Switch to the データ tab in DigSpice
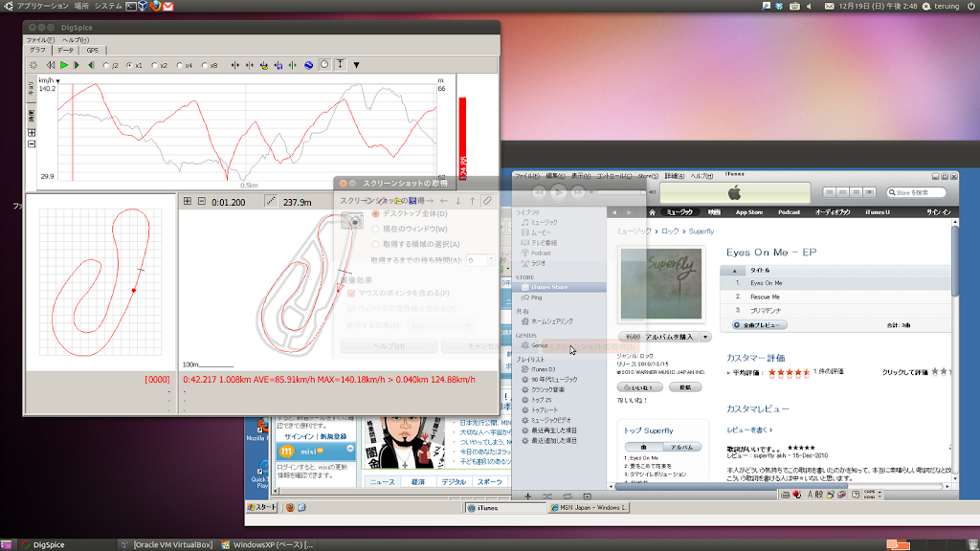The height and width of the screenshot is (551, 980). [x=65, y=50]
